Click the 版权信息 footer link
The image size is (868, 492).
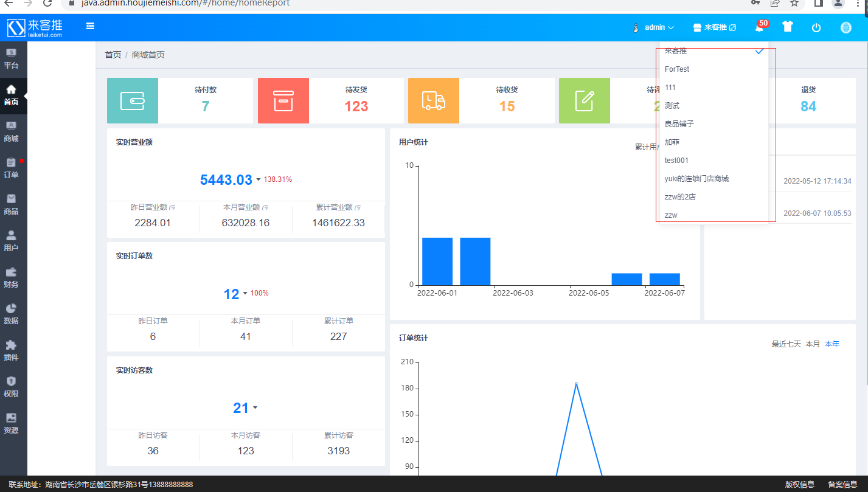(x=800, y=485)
